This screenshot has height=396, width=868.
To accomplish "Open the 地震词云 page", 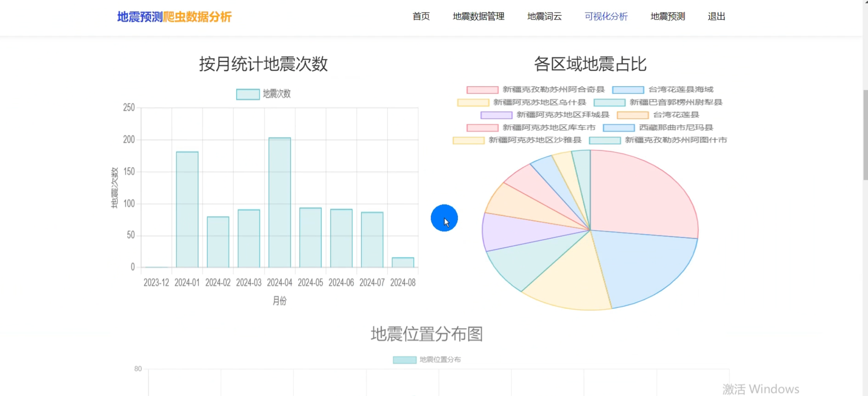I will (x=544, y=16).
